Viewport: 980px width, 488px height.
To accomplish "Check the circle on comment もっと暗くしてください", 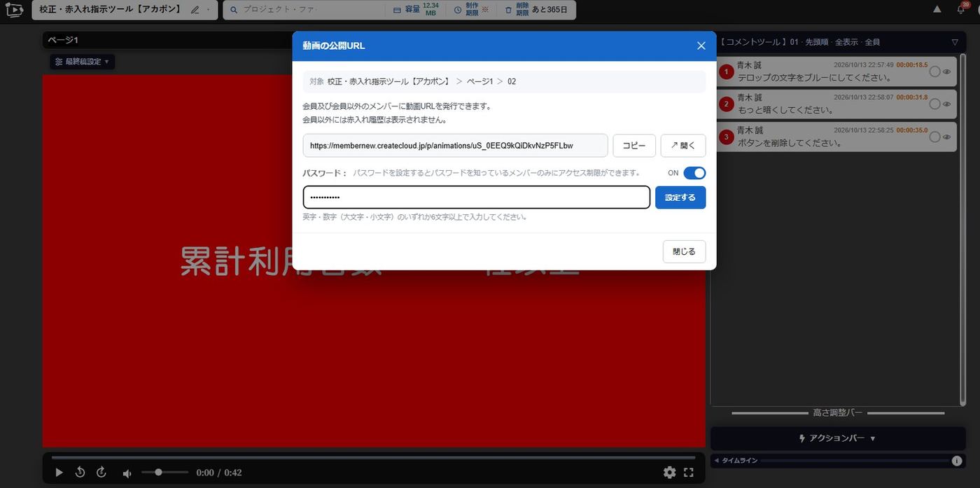I will [x=934, y=104].
